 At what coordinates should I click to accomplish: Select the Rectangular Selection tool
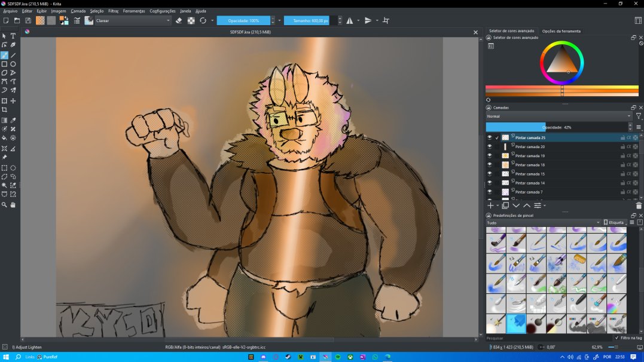4,168
